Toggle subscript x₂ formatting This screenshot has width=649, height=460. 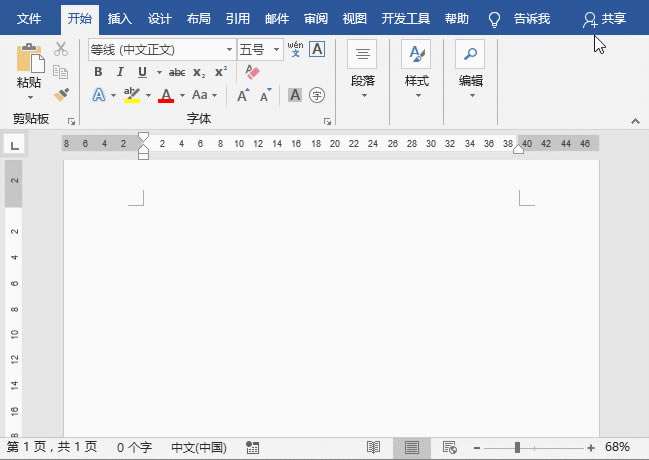coord(199,73)
